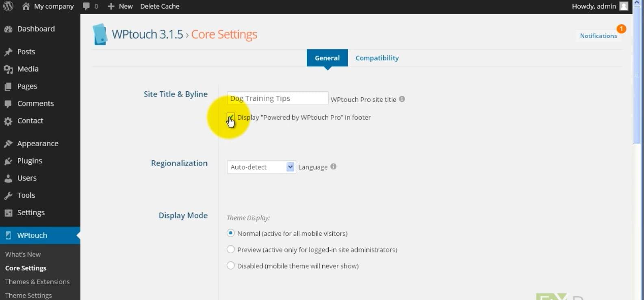Open the Notifications link

(x=598, y=36)
